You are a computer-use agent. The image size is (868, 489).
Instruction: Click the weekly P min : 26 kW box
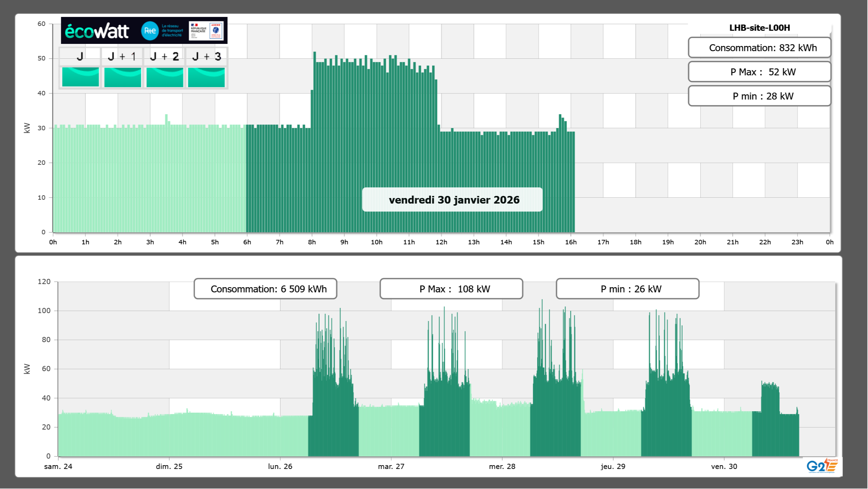[x=627, y=289]
